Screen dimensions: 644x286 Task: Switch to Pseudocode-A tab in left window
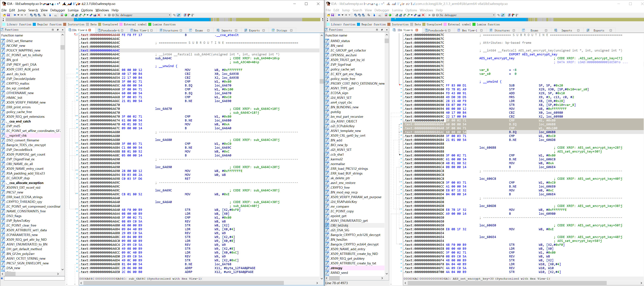(110, 30)
